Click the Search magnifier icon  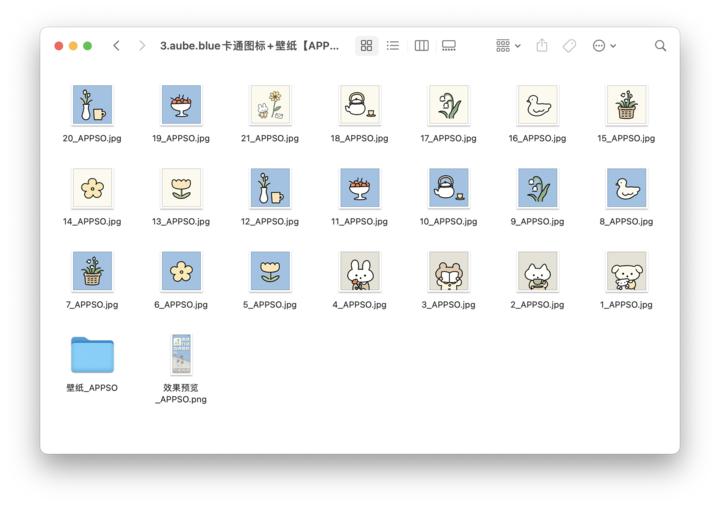click(x=660, y=46)
